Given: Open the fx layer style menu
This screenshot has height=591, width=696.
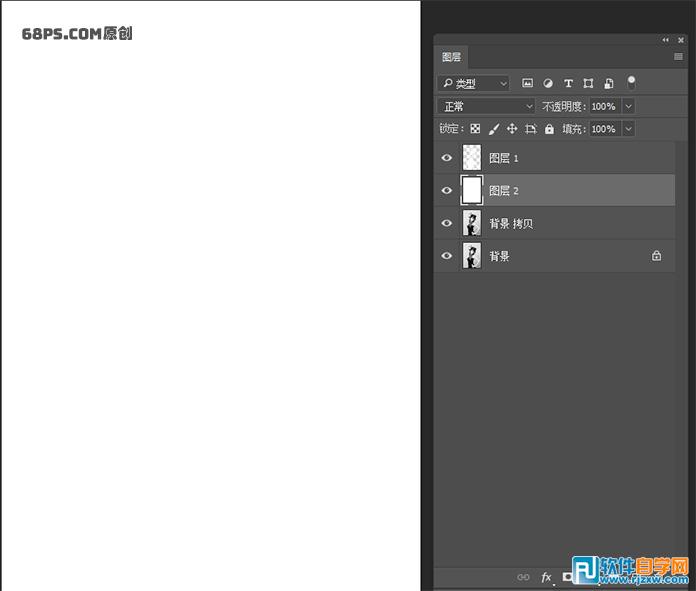Looking at the screenshot, I should click(546, 577).
